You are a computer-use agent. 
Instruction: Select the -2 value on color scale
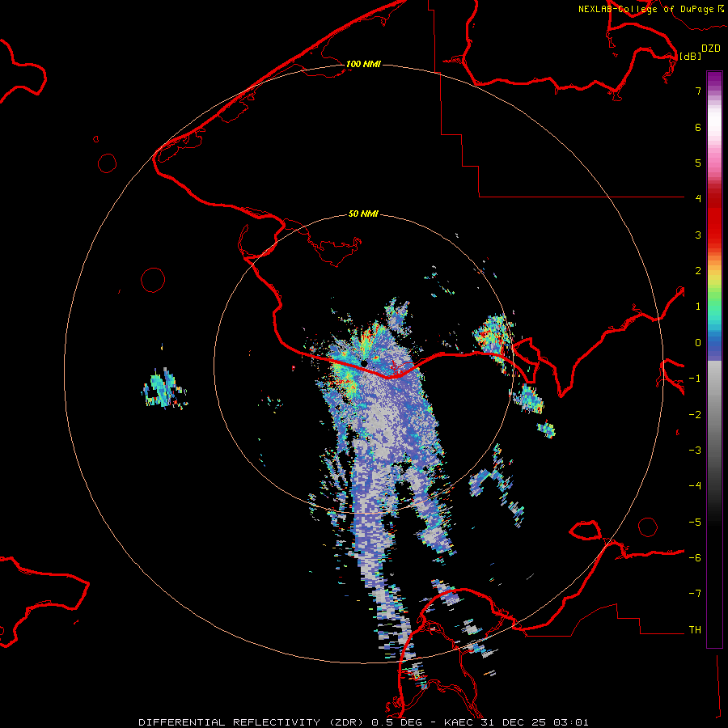(695, 415)
